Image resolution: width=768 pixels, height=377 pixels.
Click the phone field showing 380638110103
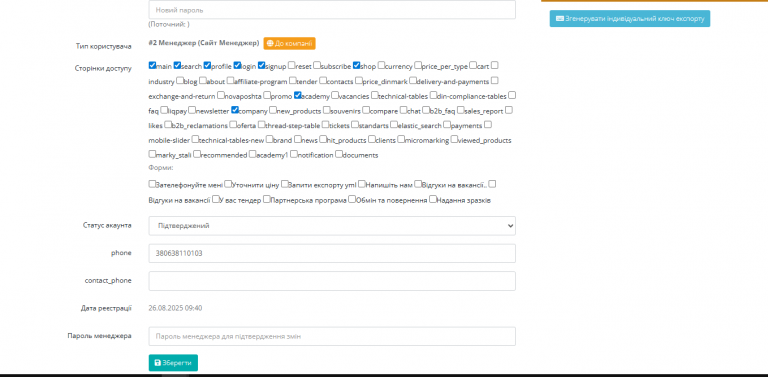tap(332, 253)
